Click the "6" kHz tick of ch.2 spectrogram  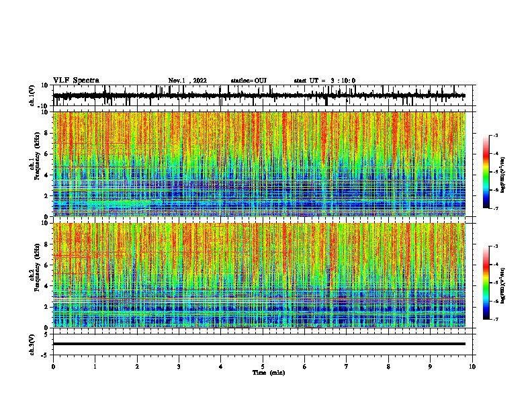pos(47,265)
